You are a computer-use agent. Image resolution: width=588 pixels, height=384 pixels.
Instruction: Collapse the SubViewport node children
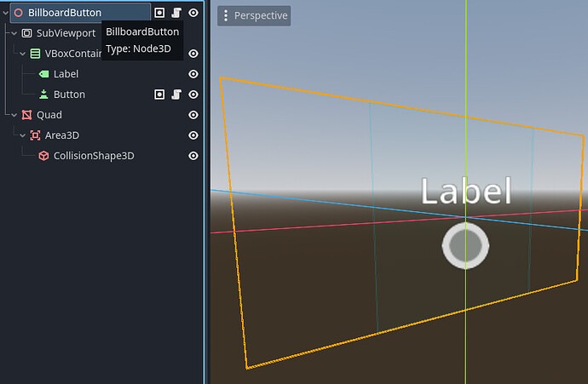click(14, 33)
